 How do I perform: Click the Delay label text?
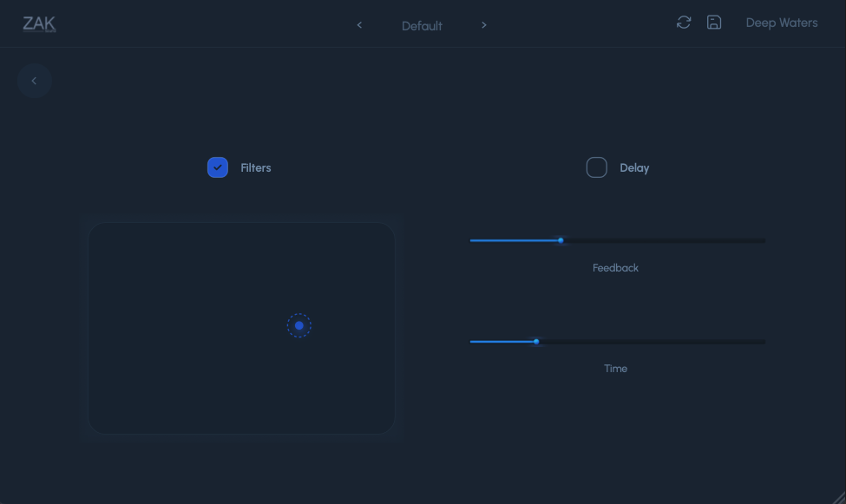(x=634, y=168)
